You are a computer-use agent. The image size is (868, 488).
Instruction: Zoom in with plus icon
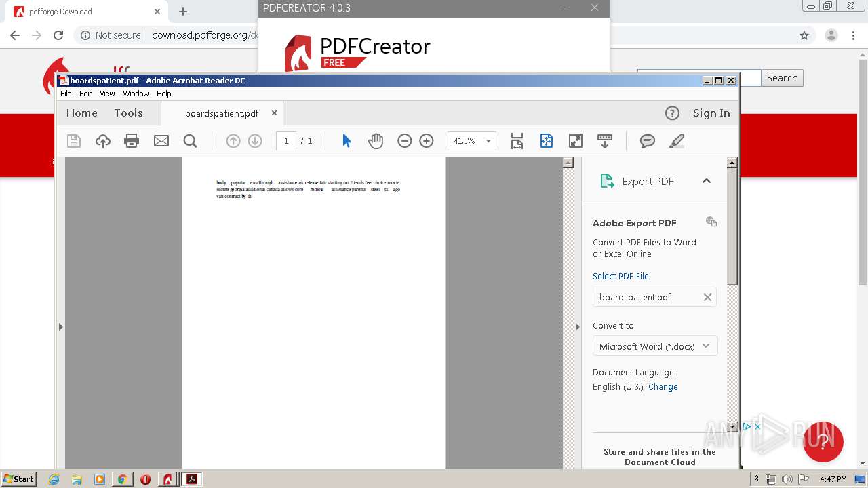[427, 141]
